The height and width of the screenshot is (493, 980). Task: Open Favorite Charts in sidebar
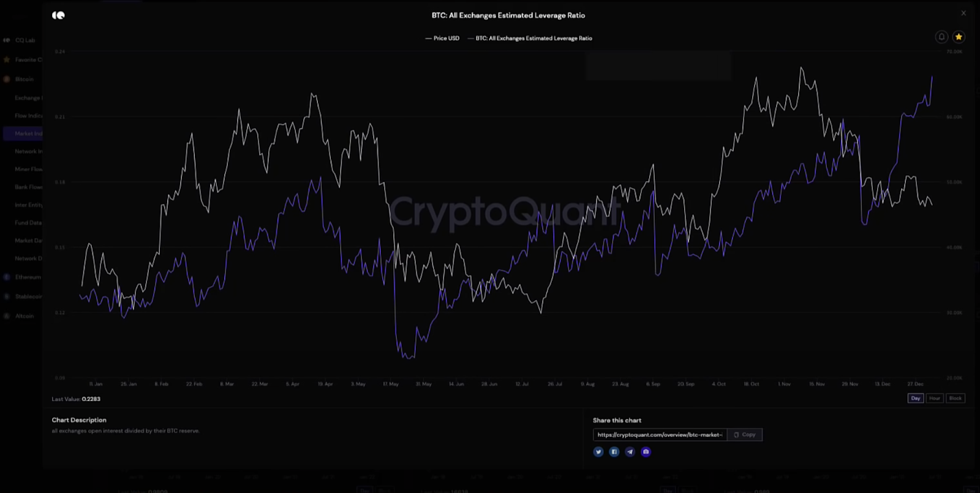(x=28, y=60)
